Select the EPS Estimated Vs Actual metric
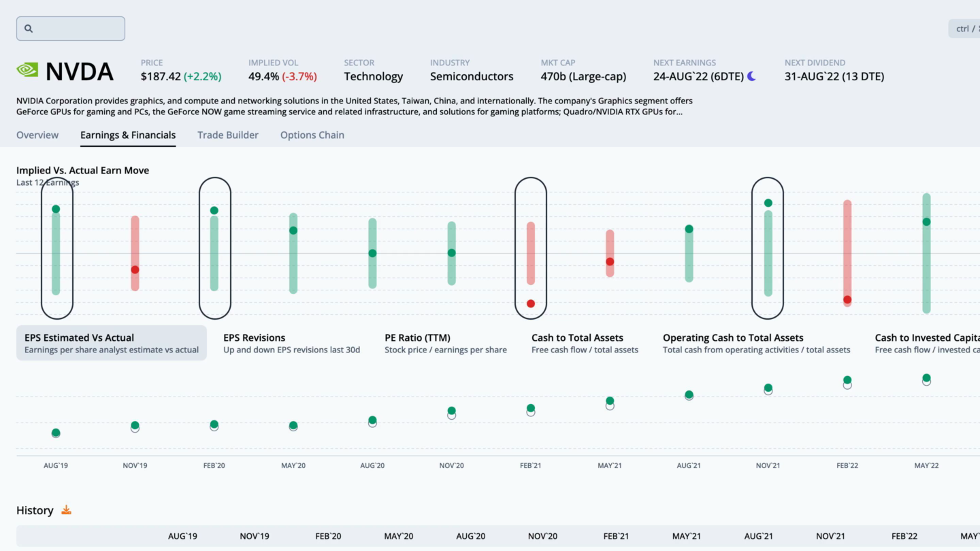Image resolution: width=980 pixels, height=551 pixels. pyautogui.click(x=112, y=343)
